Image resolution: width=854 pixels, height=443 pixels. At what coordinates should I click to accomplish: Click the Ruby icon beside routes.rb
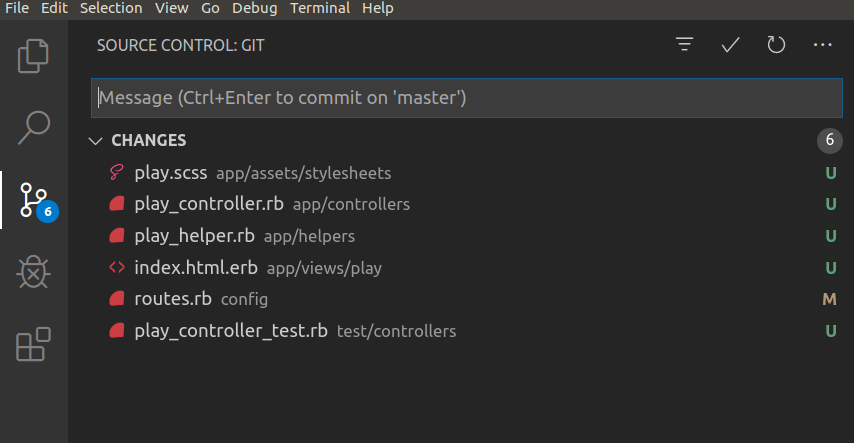click(x=117, y=299)
